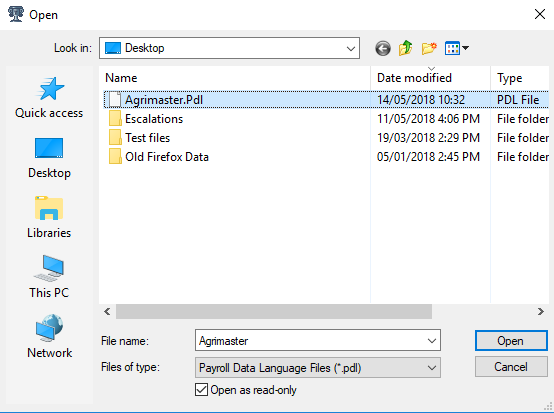Click the Open button

pyautogui.click(x=511, y=341)
